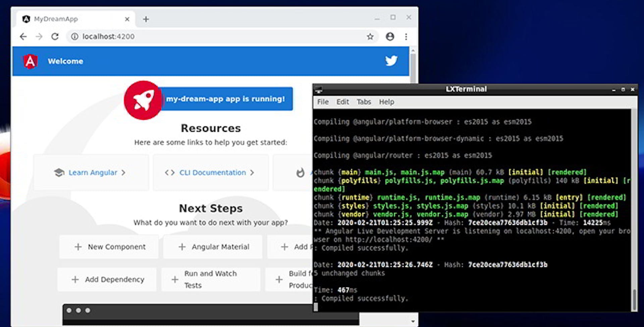Click the LXTerminal vertical scrollbar thumb
Image resolution: width=644 pixels, height=327 pixels.
(634, 299)
